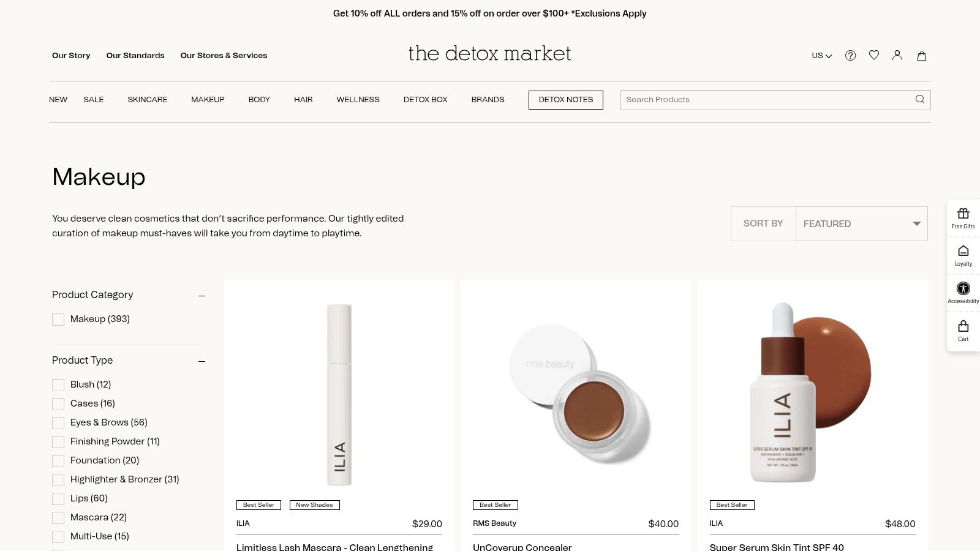The height and width of the screenshot is (551, 980).
Task: Open the account profile icon
Action: point(897,55)
